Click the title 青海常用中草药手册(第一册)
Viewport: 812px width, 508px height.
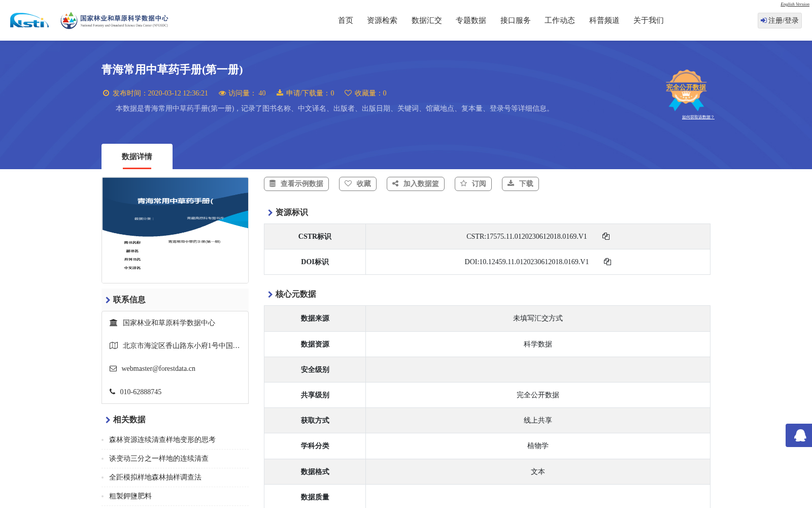172,70
